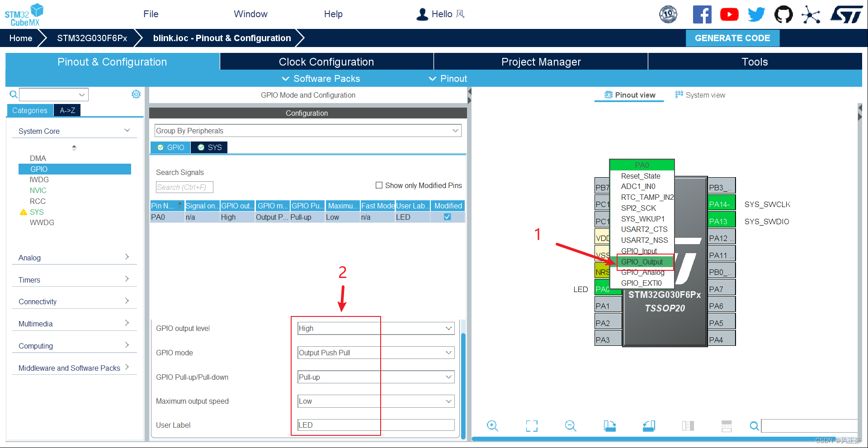Screen dimensions: 868x448
Task: Click the ST logo icon
Action: 846,14
